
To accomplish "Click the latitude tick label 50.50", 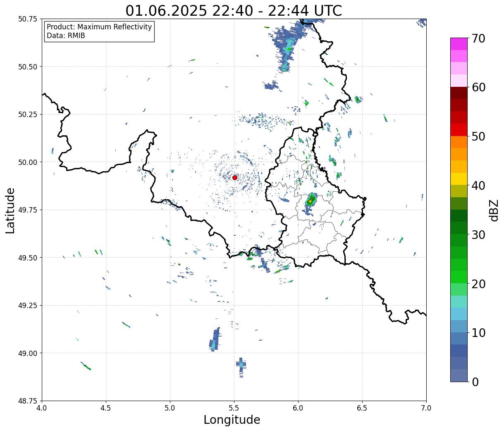I will point(28,67).
